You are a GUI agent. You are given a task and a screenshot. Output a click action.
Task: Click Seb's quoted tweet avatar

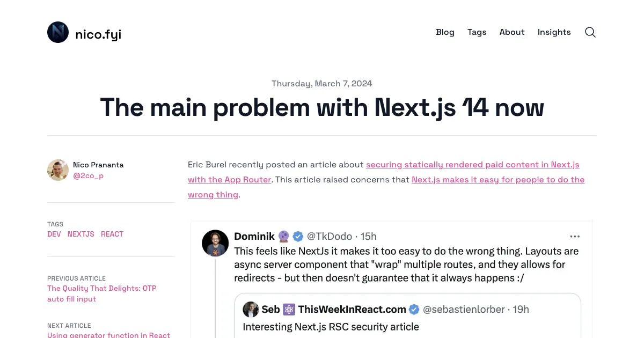tap(251, 309)
